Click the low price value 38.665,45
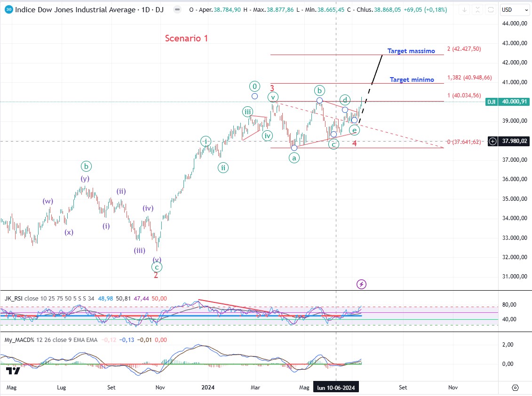 click(x=331, y=10)
